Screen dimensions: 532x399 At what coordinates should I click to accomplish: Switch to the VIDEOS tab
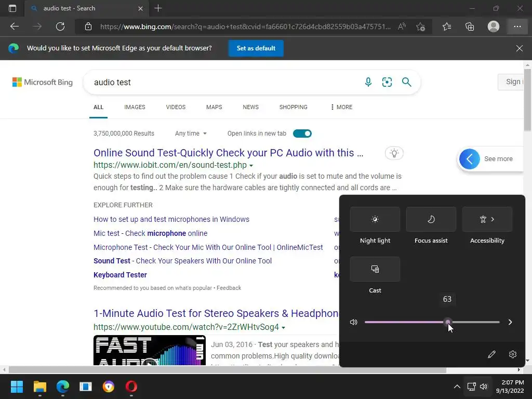click(x=176, y=107)
